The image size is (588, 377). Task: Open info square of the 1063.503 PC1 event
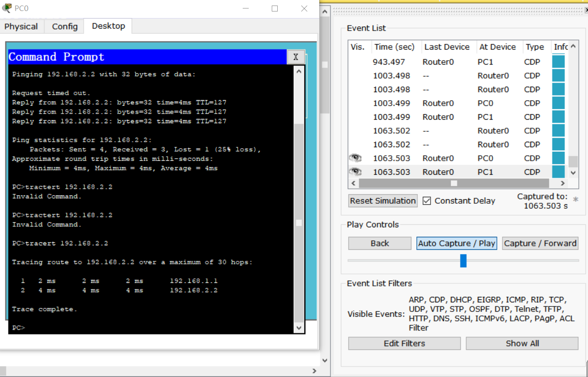[x=558, y=172]
